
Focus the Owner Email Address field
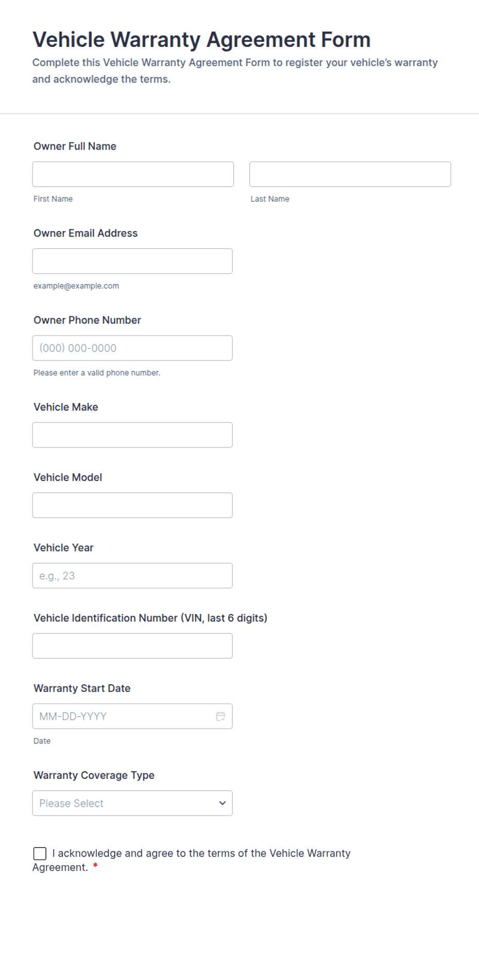(132, 261)
